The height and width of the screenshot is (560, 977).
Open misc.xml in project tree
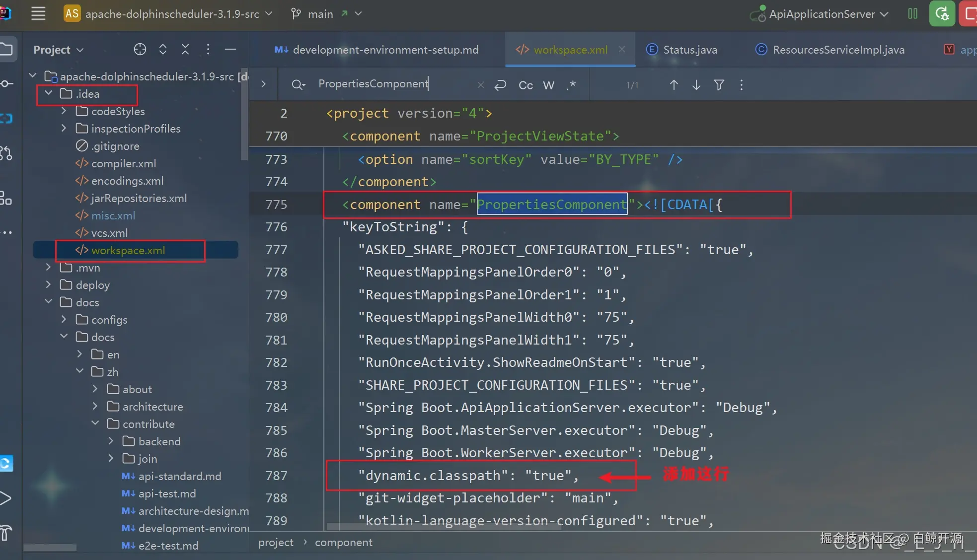(113, 215)
